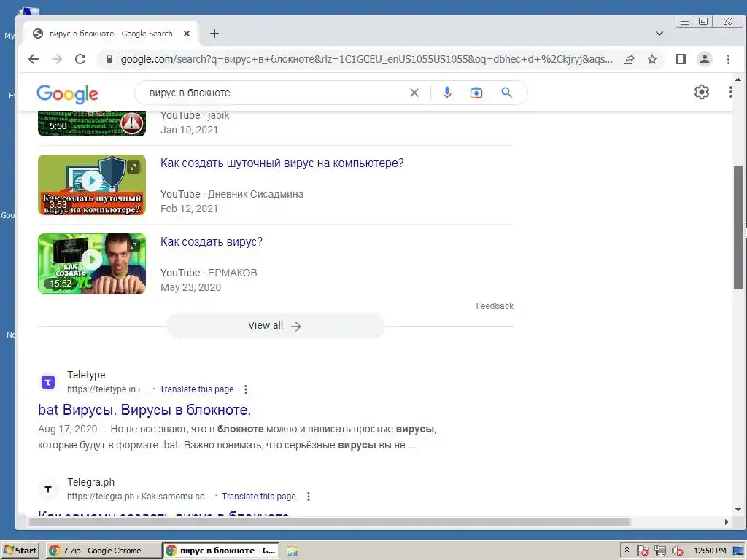Open the Chrome side panel

[681, 59]
